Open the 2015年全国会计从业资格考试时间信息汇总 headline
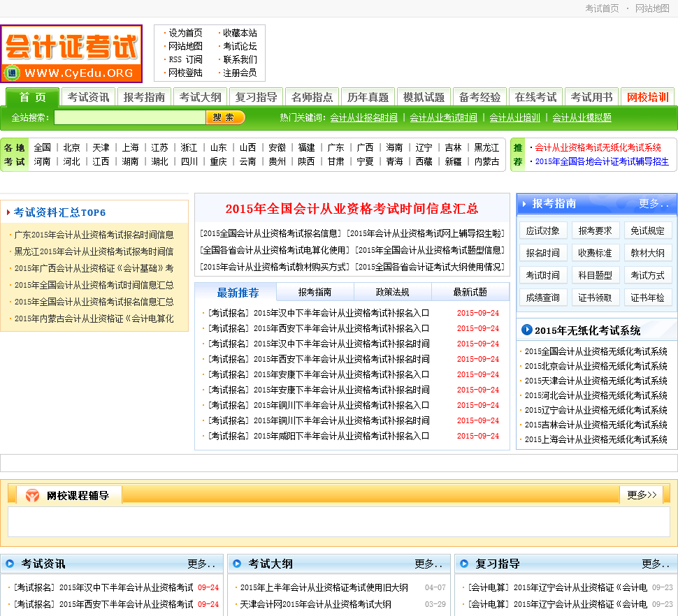The image size is (678, 616). point(352,209)
